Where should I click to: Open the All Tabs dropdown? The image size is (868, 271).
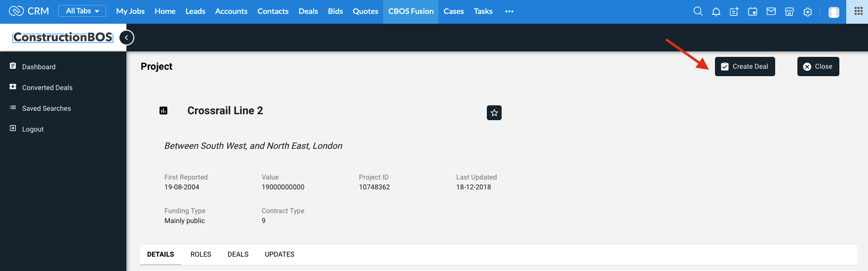coord(82,11)
